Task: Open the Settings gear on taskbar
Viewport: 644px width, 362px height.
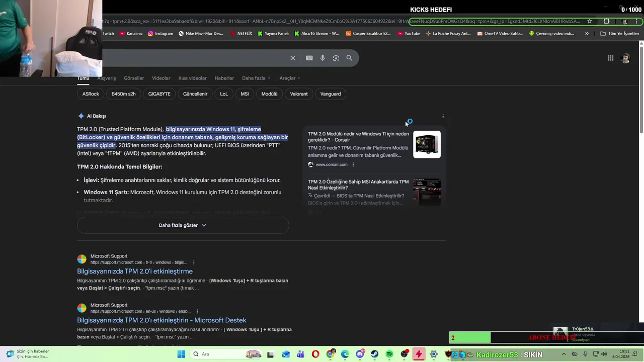Action: pos(434,354)
